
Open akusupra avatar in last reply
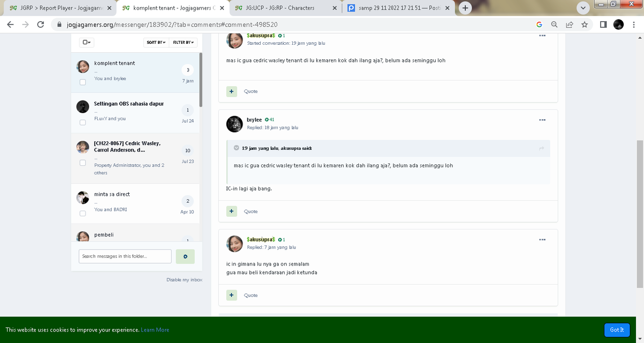click(x=234, y=243)
